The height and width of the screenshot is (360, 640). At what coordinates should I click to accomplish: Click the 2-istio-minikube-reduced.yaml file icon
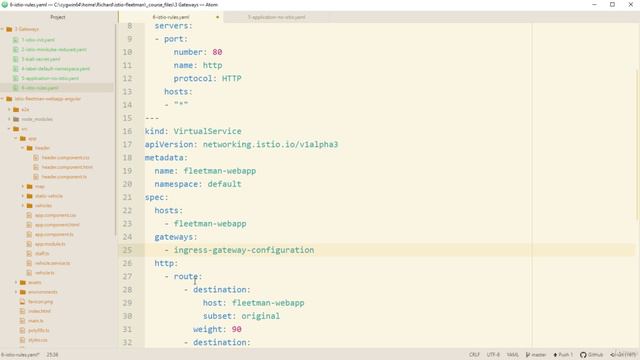pyautogui.click(x=16, y=49)
